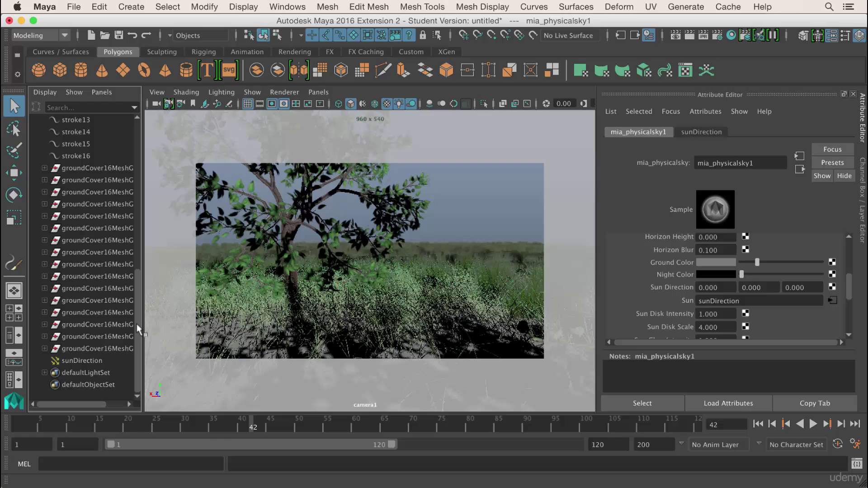The width and height of the screenshot is (868, 488).
Task: Click the Redo arrow icon
Action: pos(146,35)
